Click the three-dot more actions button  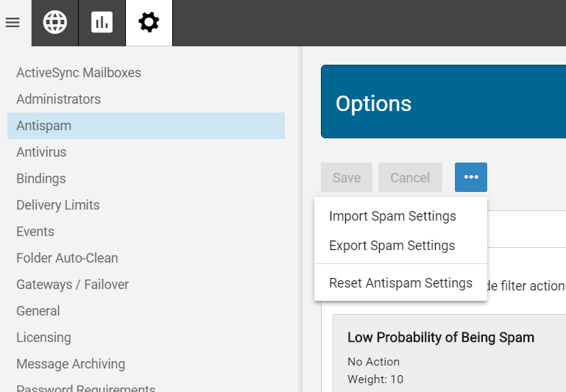(471, 177)
